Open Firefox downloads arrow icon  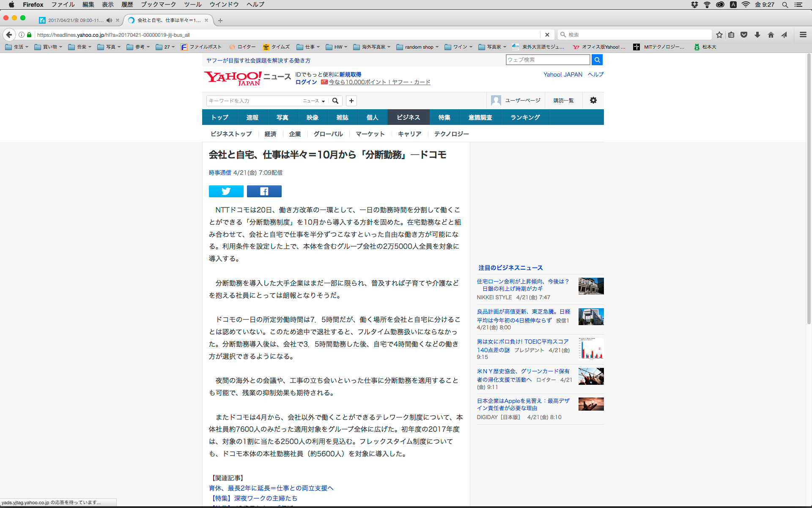coord(757,35)
